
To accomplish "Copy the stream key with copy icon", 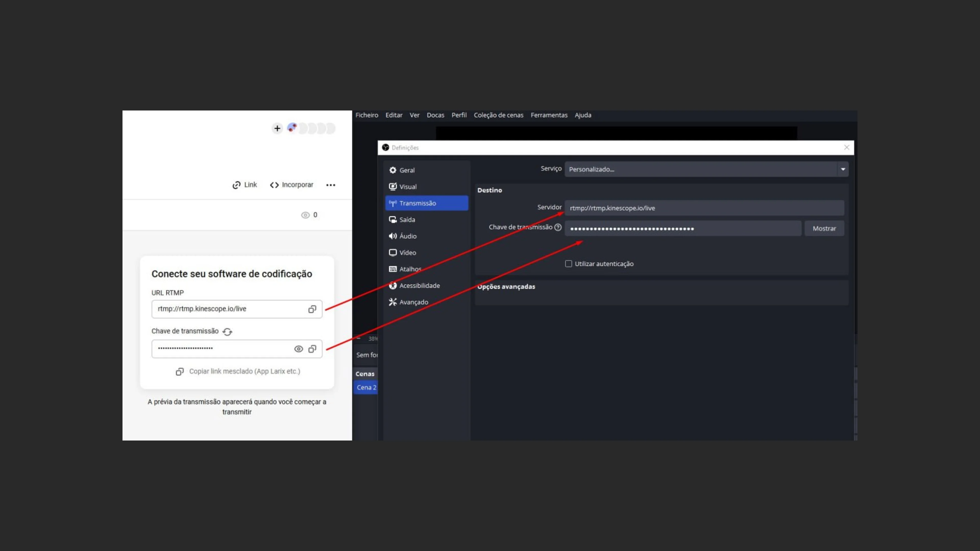I will click(x=312, y=349).
